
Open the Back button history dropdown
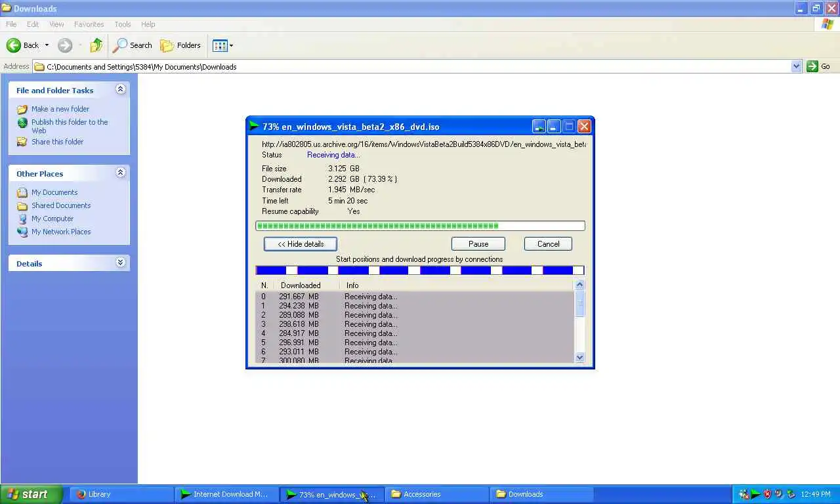pyautogui.click(x=47, y=45)
